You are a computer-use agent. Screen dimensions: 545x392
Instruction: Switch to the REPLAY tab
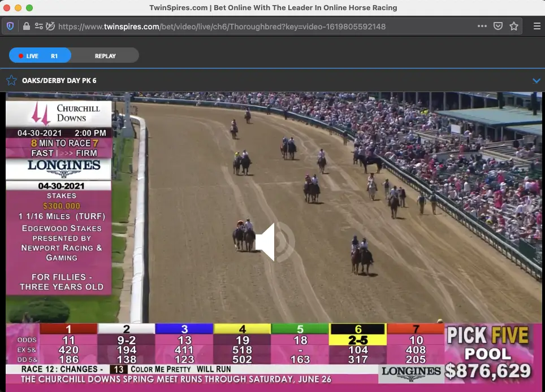[x=105, y=55]
